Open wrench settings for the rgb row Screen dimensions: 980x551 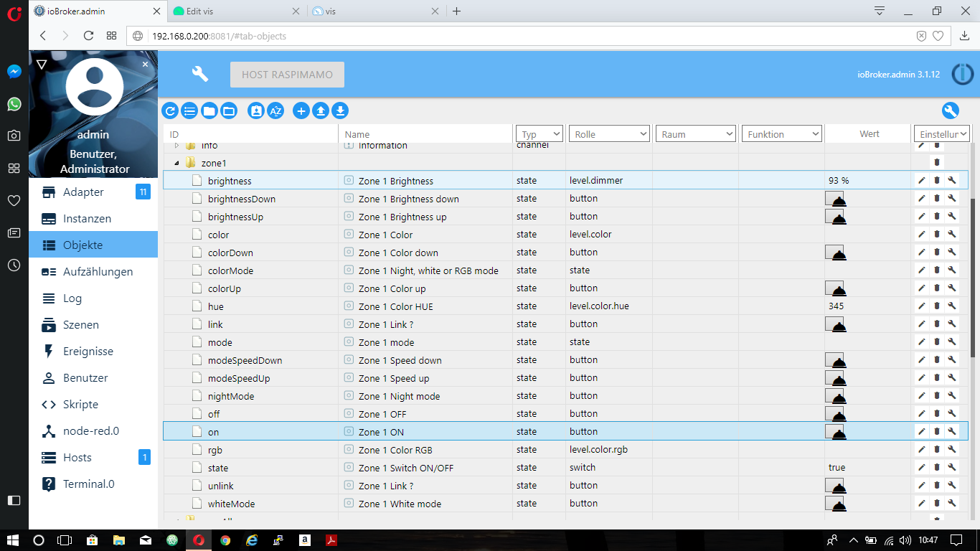952,450
